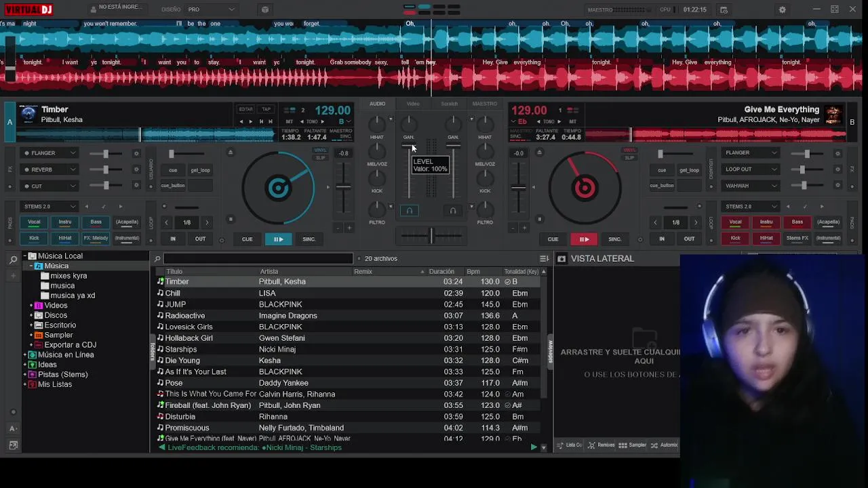Click the crossfader slider

click(431, 236)
